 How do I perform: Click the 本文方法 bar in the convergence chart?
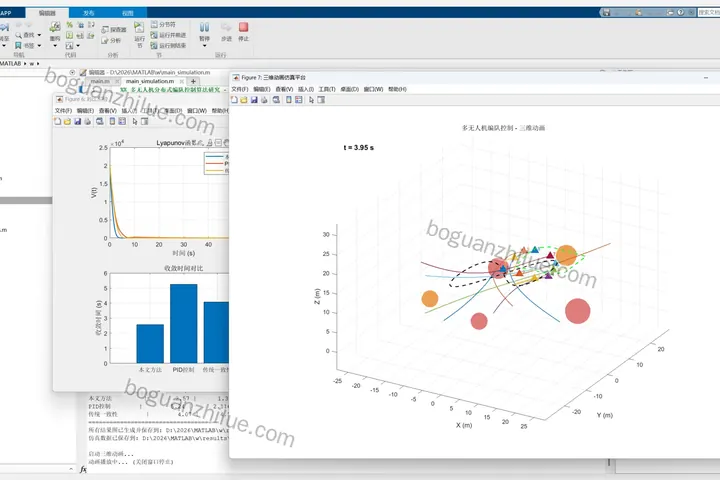[x=150, y=344]
